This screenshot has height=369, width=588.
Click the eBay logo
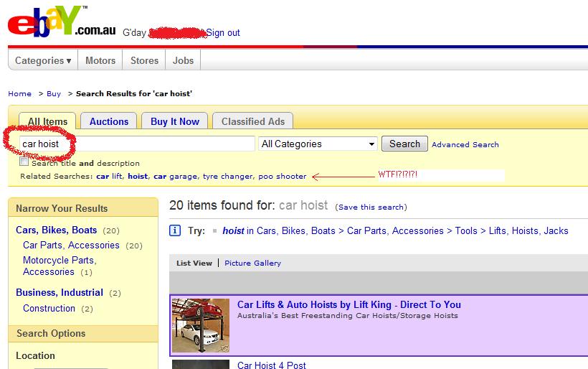(x=62, y=22)
